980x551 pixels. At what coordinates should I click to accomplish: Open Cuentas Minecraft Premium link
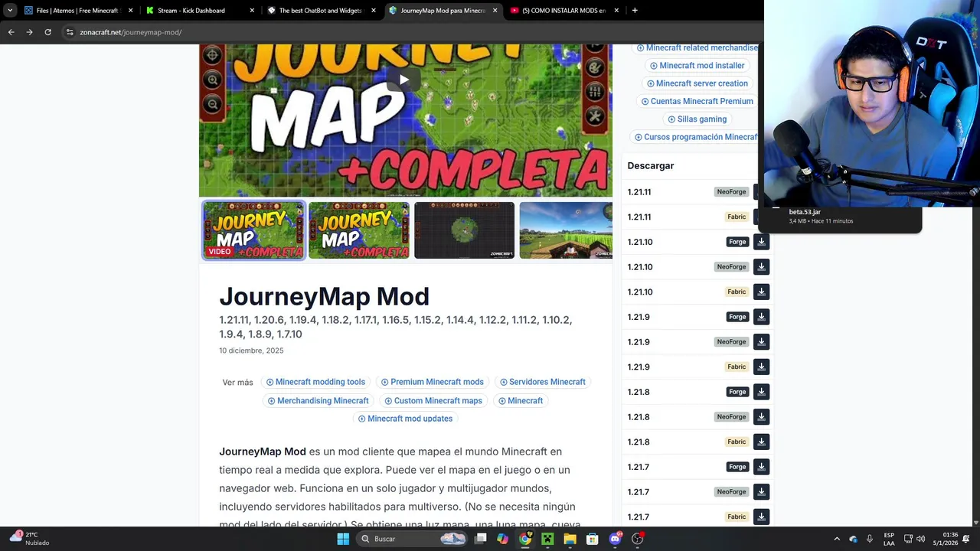coord(697,101)
